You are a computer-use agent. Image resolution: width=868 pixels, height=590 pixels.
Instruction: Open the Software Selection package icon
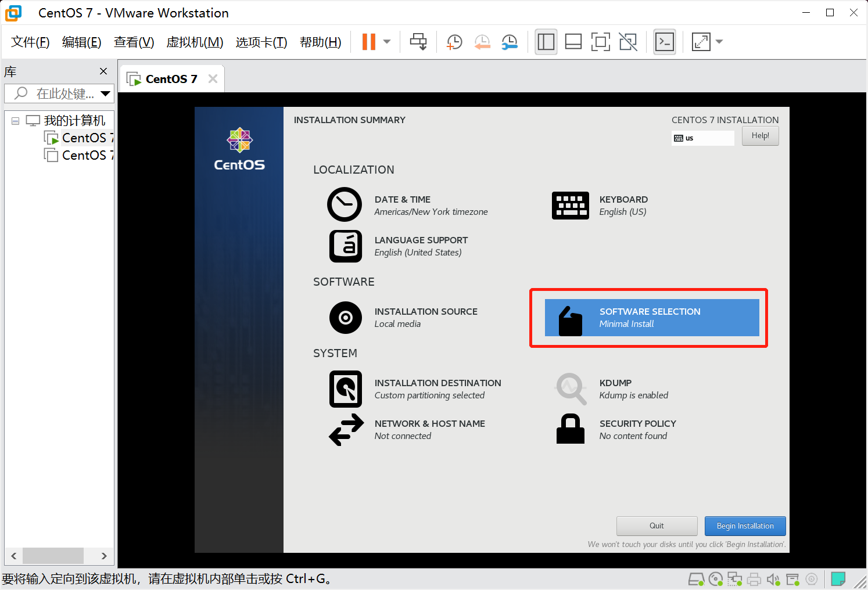coord(570,321)
